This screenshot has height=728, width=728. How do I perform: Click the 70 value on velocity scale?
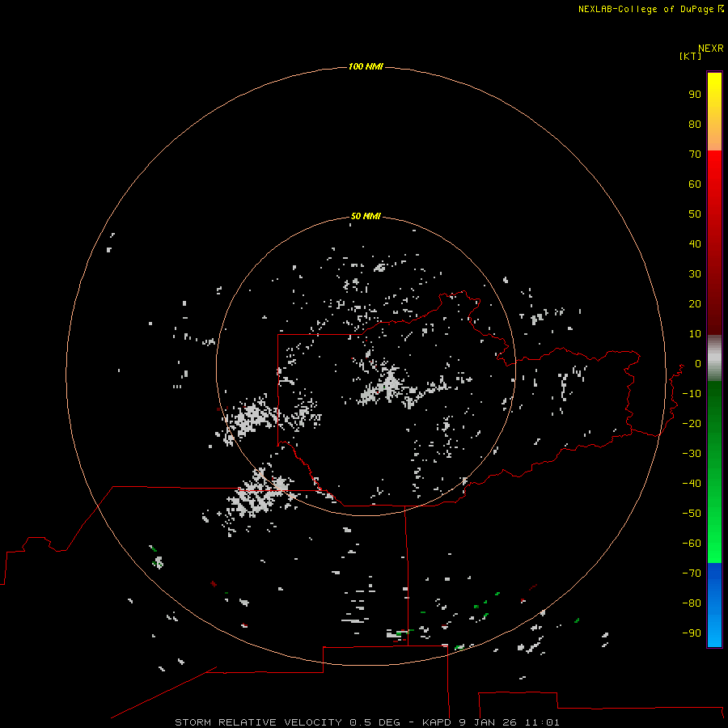(x=695, y=154)
